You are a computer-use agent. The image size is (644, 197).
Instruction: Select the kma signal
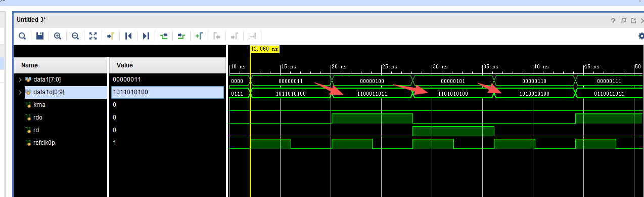(39, 105)
